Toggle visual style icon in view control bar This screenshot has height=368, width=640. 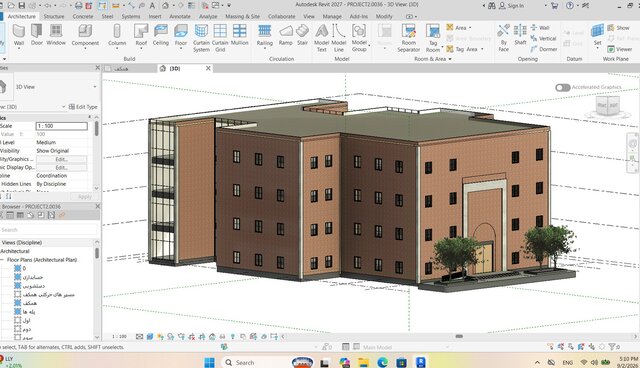[x=150, y=337]
